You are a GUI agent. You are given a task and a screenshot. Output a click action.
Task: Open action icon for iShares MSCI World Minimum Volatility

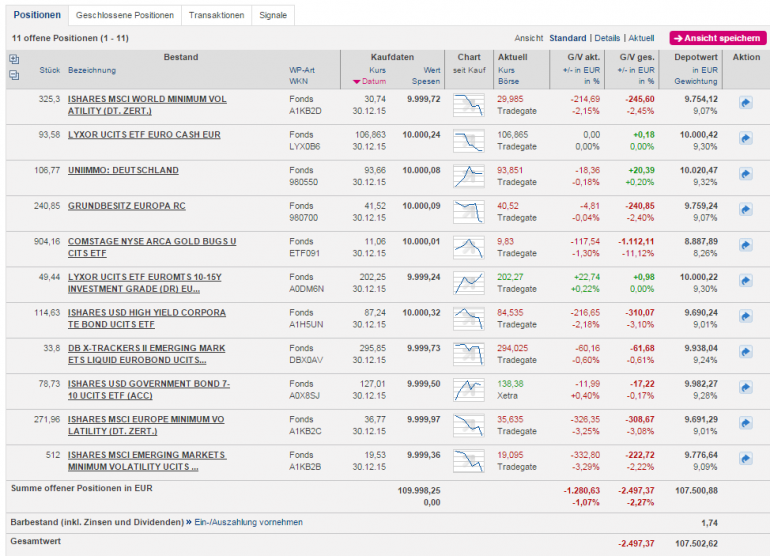point(745,103)
